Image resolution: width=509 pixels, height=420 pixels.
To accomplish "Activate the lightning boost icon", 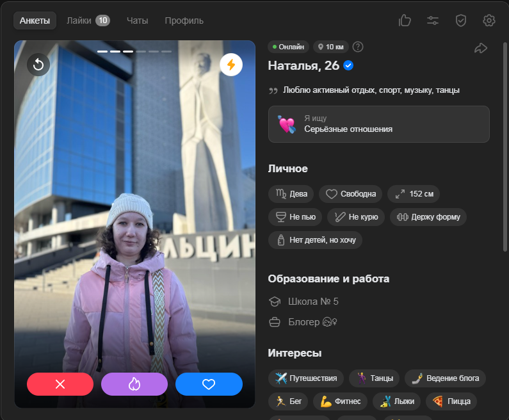I will point(231,65).
